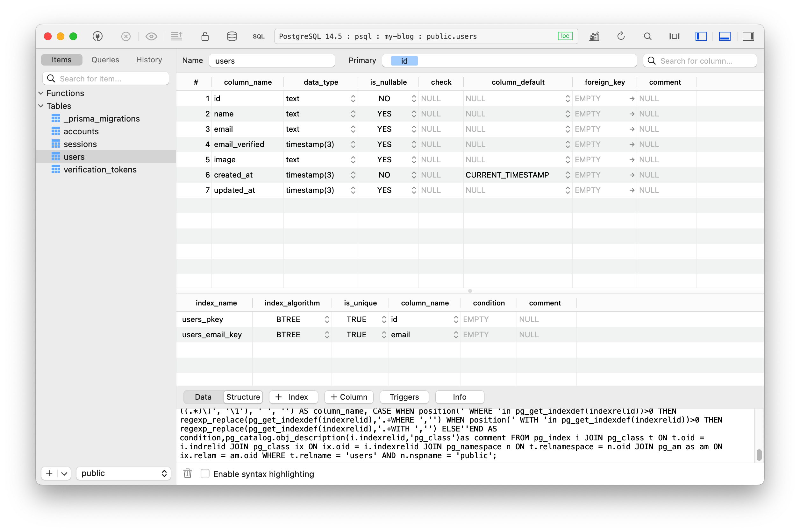Viewport: 800px width, 532px height.
Task: Toggle the right sidebar panel
Action: (748, 36)
